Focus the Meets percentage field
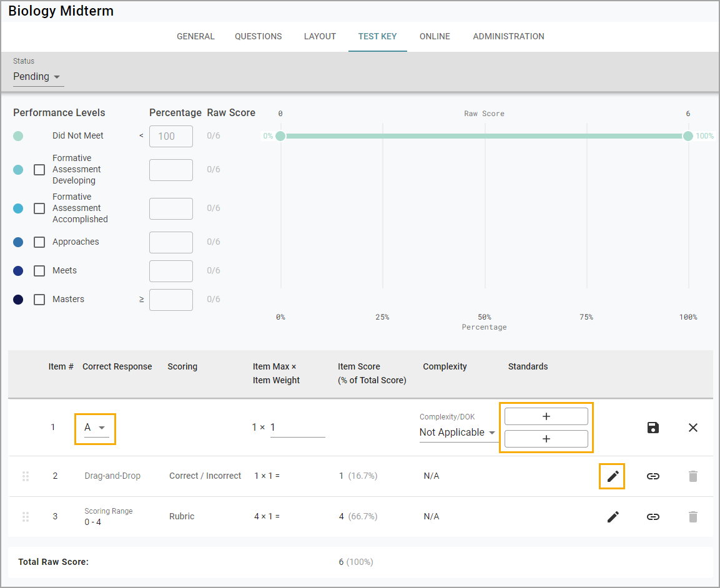The image size is (720, 588). [171, 271]
